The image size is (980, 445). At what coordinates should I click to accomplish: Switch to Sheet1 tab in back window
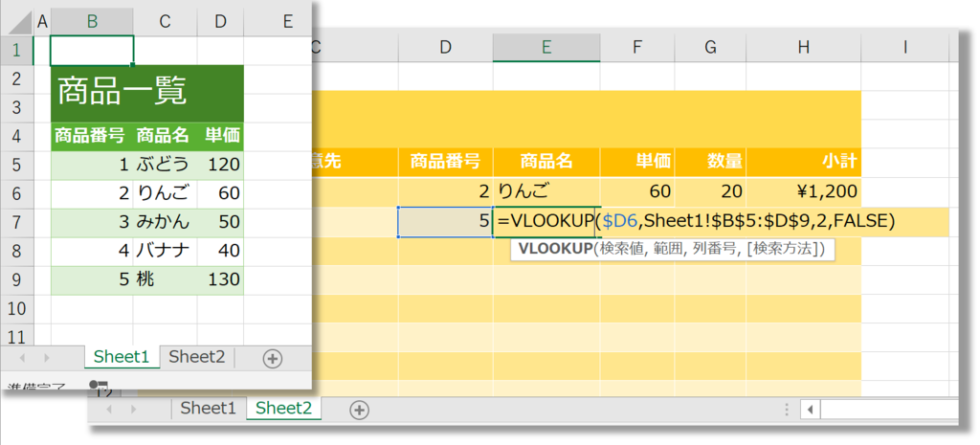tap(209, 408)
